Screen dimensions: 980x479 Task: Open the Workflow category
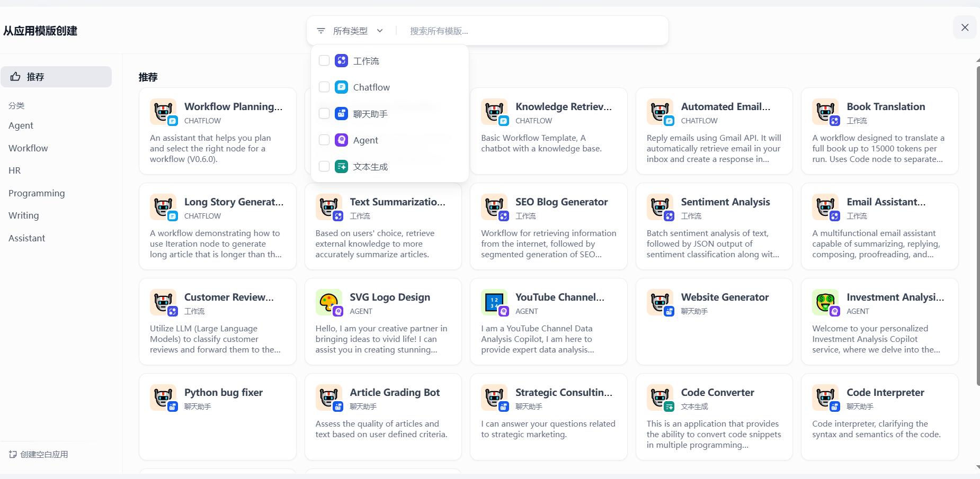tap(28, 148)
